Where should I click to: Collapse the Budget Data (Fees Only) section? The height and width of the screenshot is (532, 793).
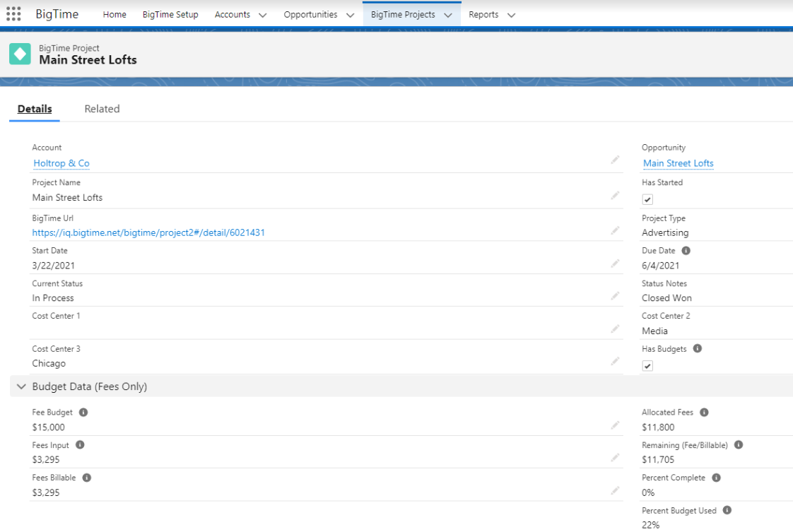point(21,386)
